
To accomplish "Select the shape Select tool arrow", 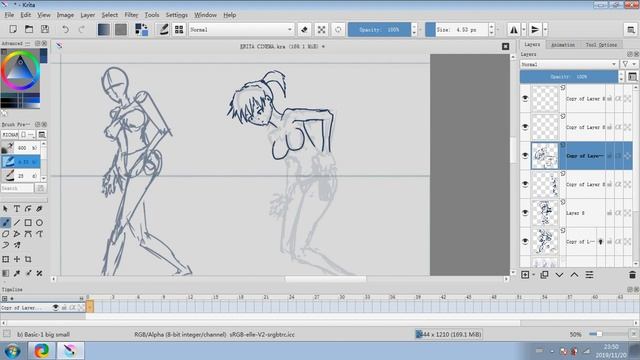I will point(5,209).
